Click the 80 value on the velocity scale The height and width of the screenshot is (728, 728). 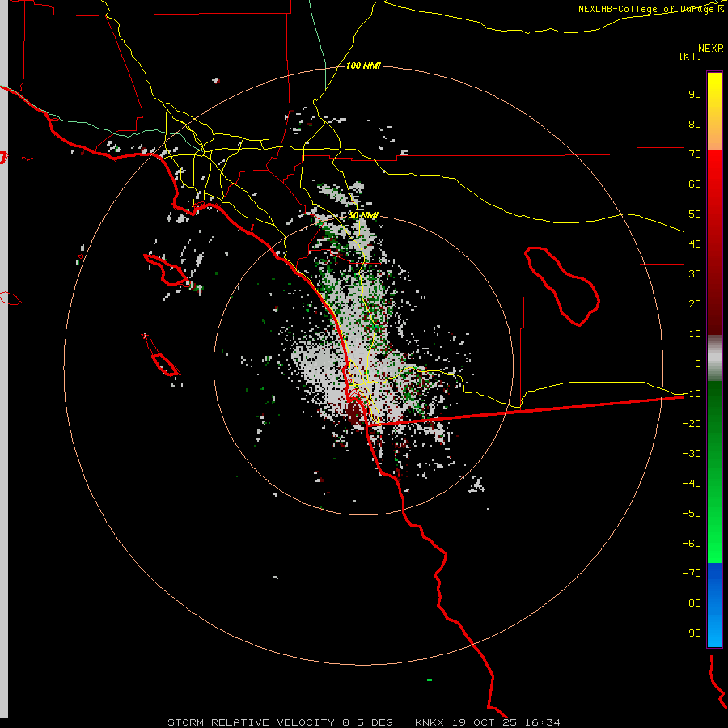point(695,124)
